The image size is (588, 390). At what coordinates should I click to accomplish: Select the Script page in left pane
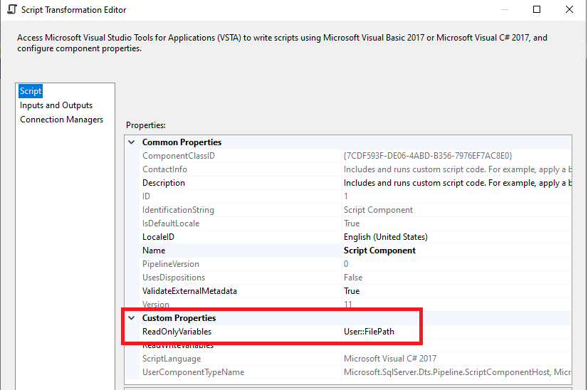[x=31, y=91]
